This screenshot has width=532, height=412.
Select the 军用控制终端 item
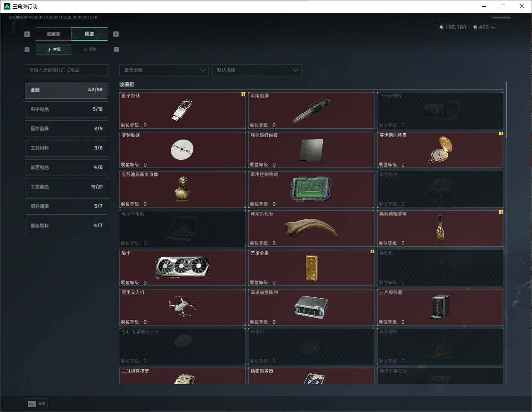pos(311,189)
